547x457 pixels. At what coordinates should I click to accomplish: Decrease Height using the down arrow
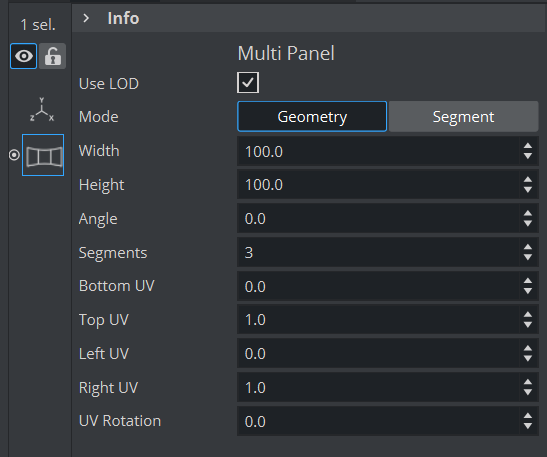point(528,190)
